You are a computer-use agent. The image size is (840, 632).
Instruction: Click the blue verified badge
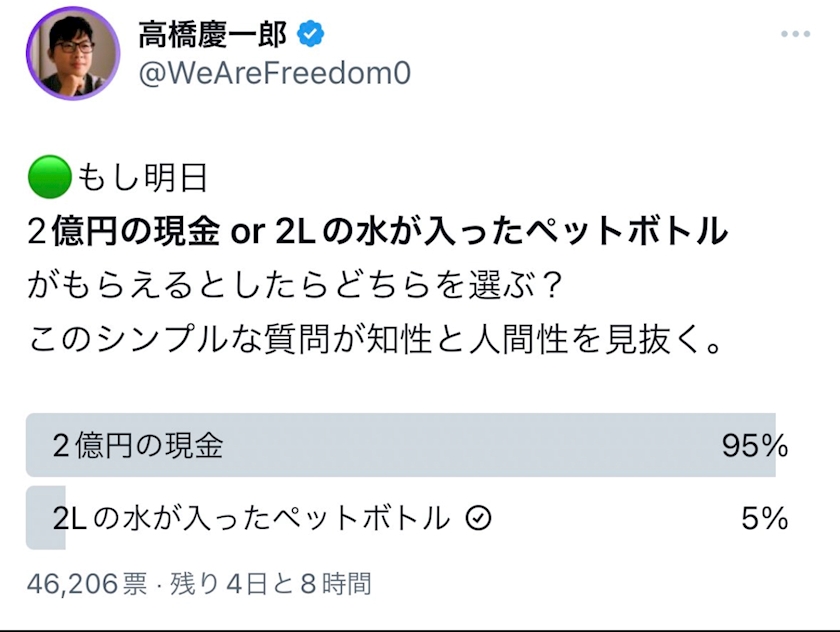pyautogui.click(x=312, y=35)
